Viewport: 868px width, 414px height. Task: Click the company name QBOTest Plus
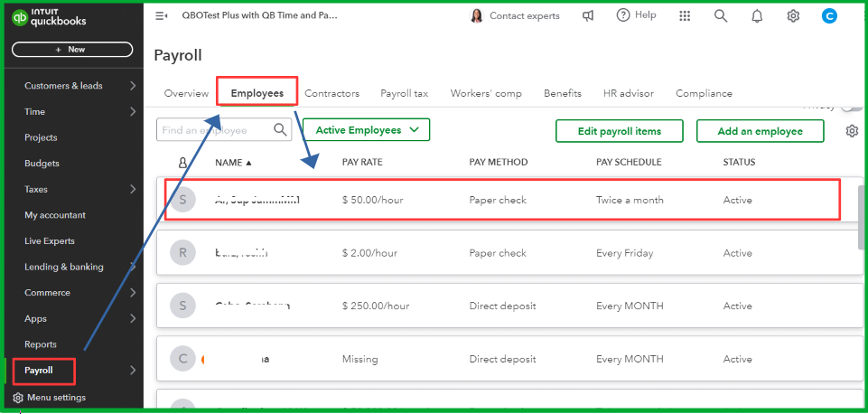pyautogui.click(x=259, y=15)
